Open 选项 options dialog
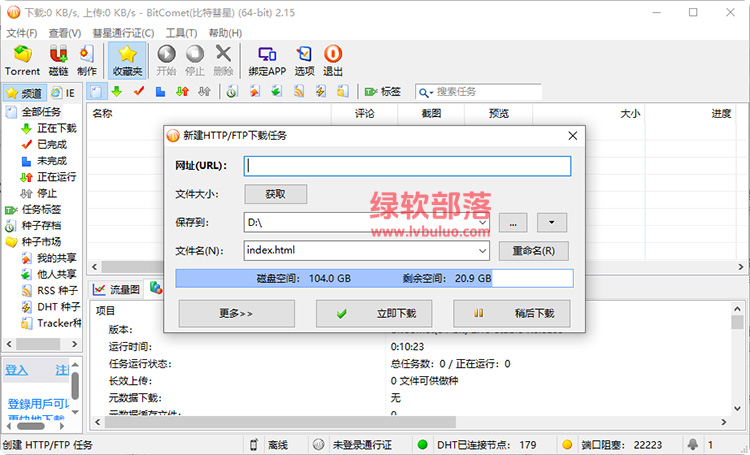The height and width of the screenshot is (455, 750). point(304,60)
